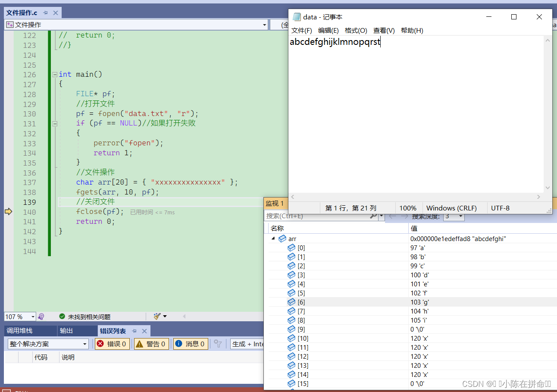Click the IntelliCode icon beside the zoom level
This screenshot has width=557, height=392.
pyautogui.click(x=41, y=317)
